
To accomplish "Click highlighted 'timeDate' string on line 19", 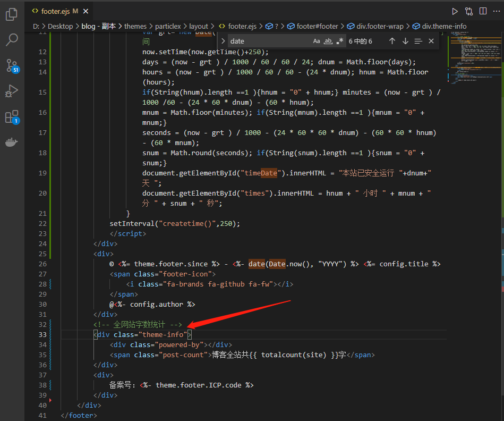I will click(261, 173).
